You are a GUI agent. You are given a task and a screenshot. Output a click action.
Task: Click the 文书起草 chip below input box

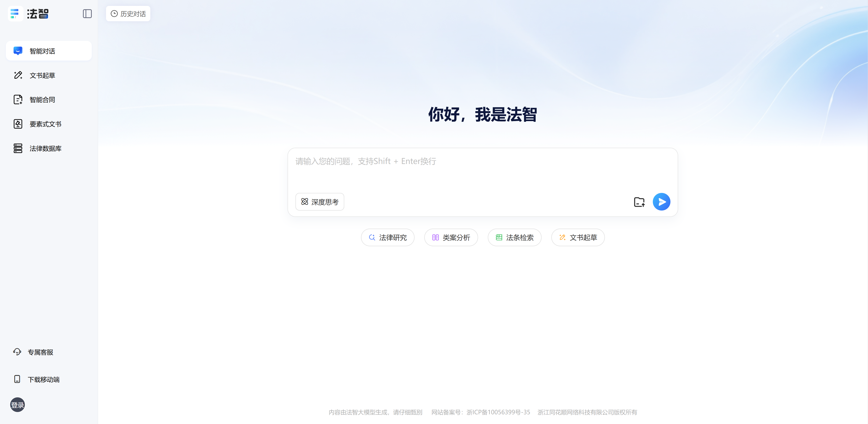coord(578,237)
